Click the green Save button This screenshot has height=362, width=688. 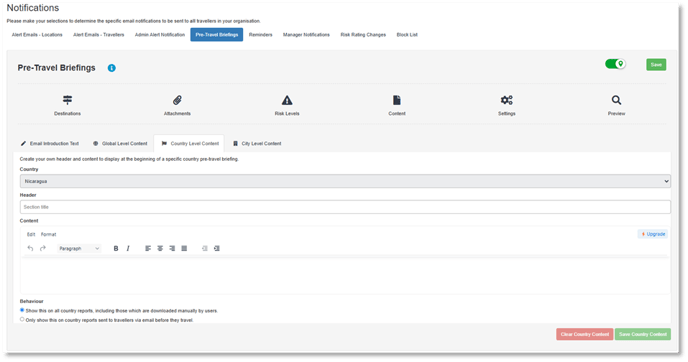click(x=656, y=65)
